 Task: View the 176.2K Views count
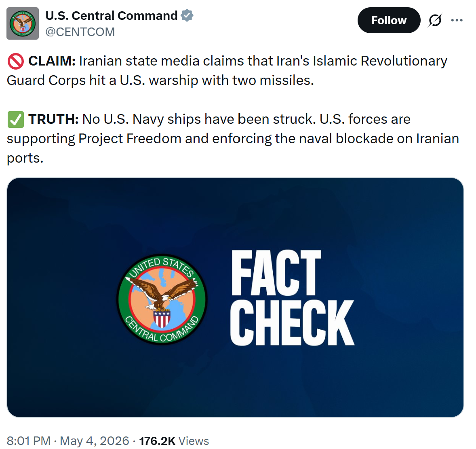pos(174,441)
